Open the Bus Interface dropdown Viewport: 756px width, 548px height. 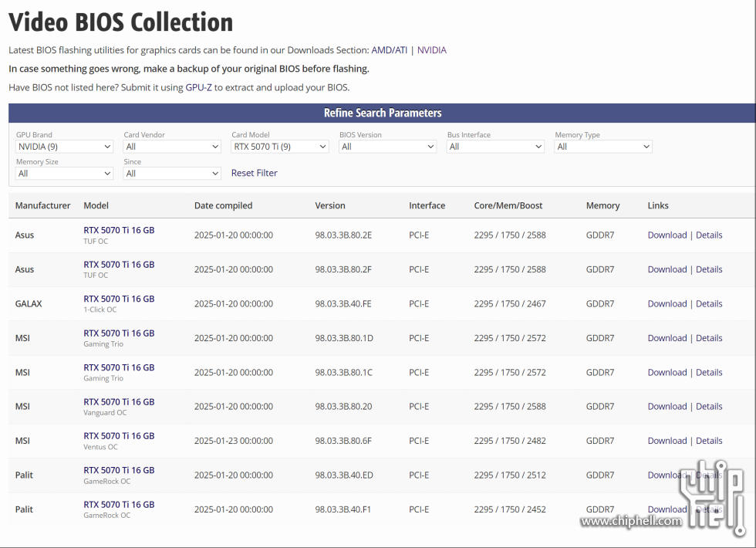(x=495, y=147)
